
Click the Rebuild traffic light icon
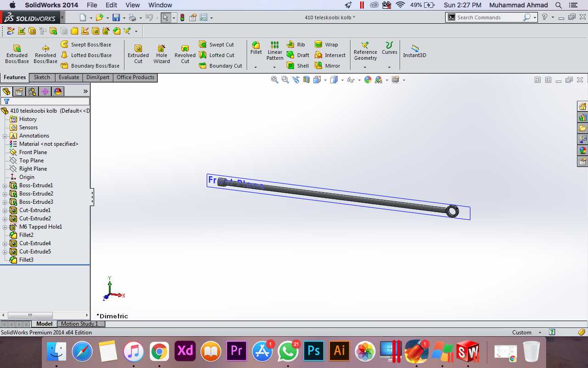tap(182, 17)
